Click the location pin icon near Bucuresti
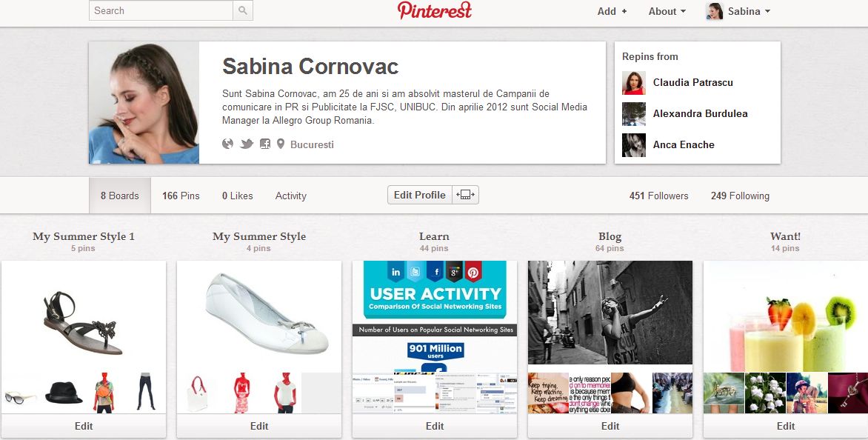Screen dimensions: 868x440 [281, 144]
